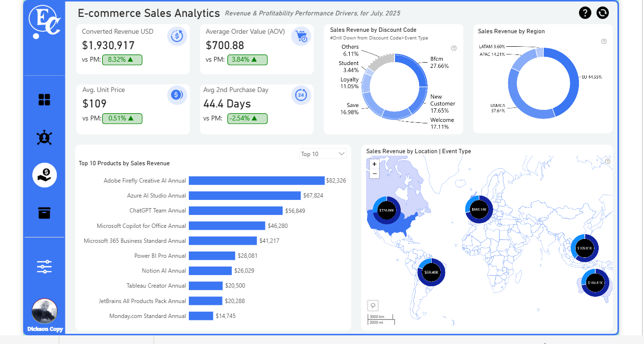Click the EC logo in sidebar
The image size is (644, 344).
[44, 22]
